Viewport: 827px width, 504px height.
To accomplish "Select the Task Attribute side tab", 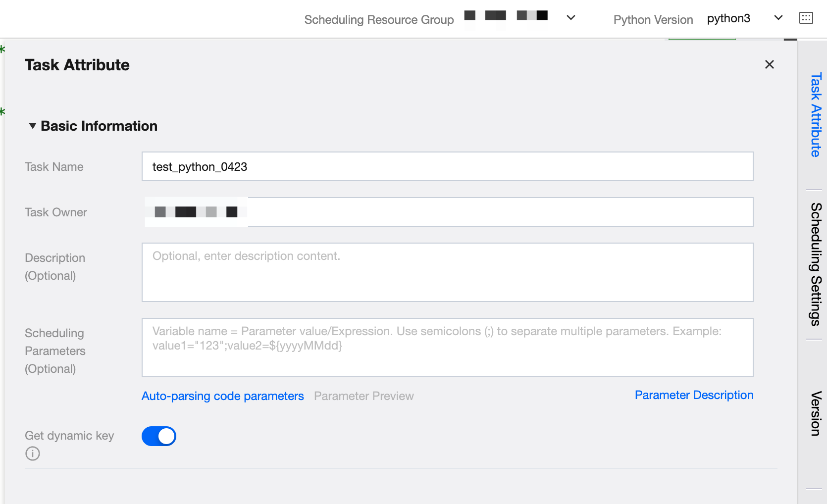I will [x=815, y=115].
